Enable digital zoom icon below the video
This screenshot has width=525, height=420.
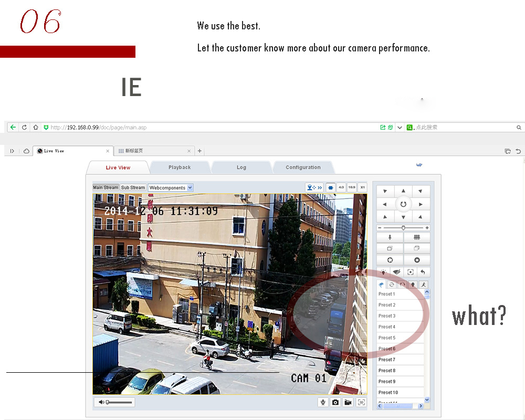click(361, 402)
